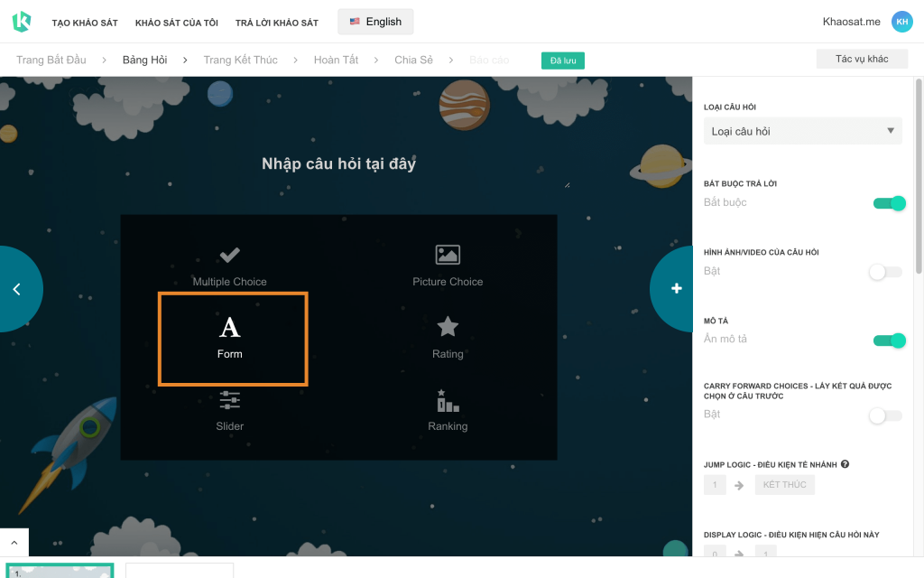Click the US flag language icon

tap(355, 22)
